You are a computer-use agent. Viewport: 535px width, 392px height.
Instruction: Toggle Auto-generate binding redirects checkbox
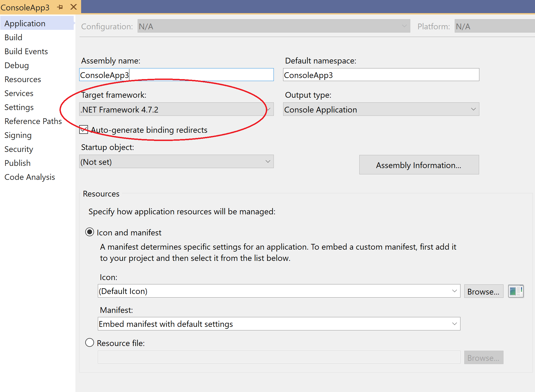click(x=84, y=129)
